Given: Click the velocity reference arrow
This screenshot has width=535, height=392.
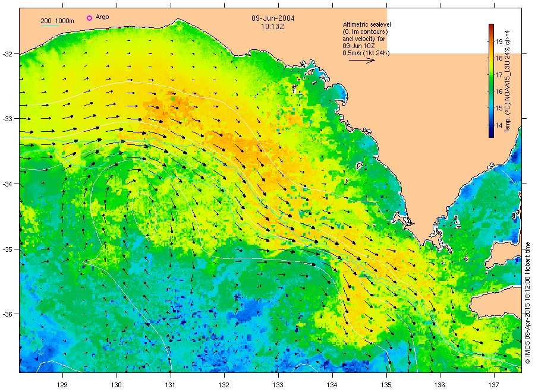Looking at the screenshot, I should tap(361, 61).
